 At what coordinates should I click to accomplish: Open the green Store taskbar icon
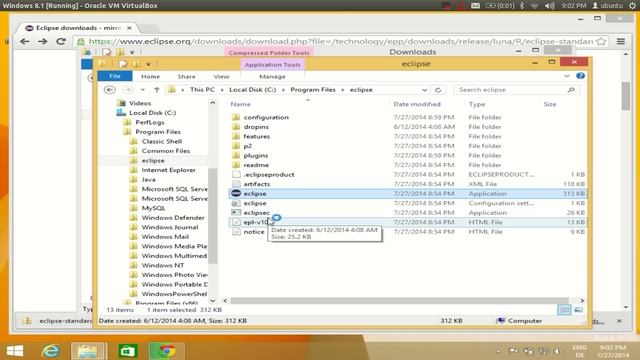click(128, 351)
